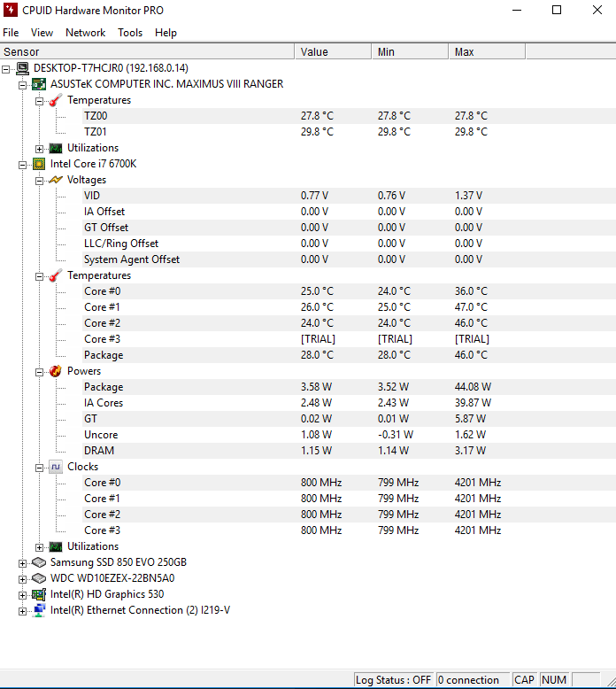Collapse the Powers group

[x=39, y=372]
